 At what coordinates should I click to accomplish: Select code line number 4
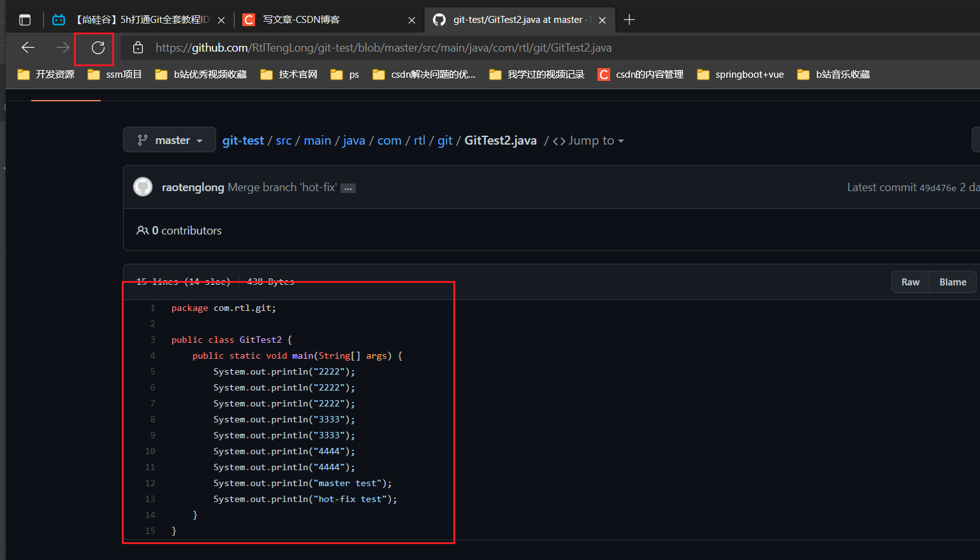click(x=152, y=355)
